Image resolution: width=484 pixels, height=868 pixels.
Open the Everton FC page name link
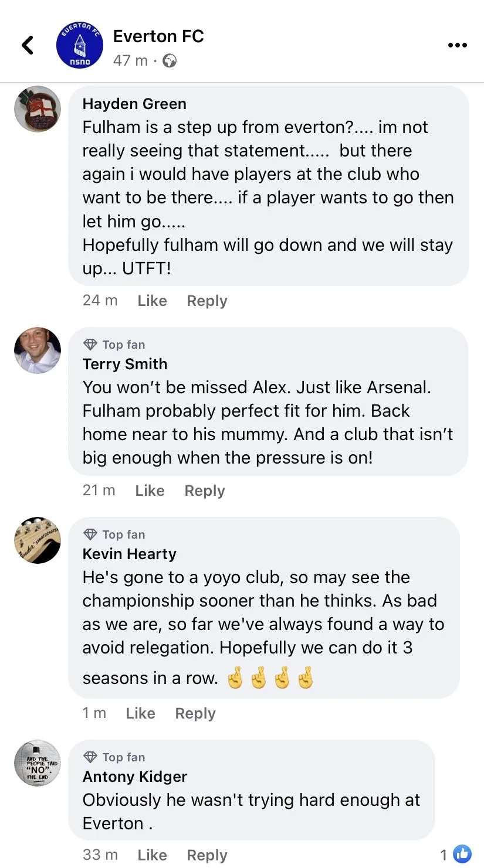pos(158,36)
